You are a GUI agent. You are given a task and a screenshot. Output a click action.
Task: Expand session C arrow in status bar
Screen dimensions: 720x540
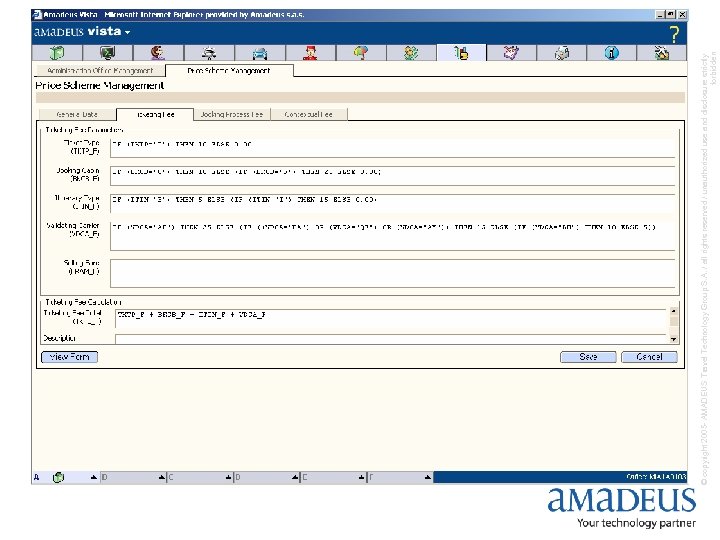[x=228, y=478]
